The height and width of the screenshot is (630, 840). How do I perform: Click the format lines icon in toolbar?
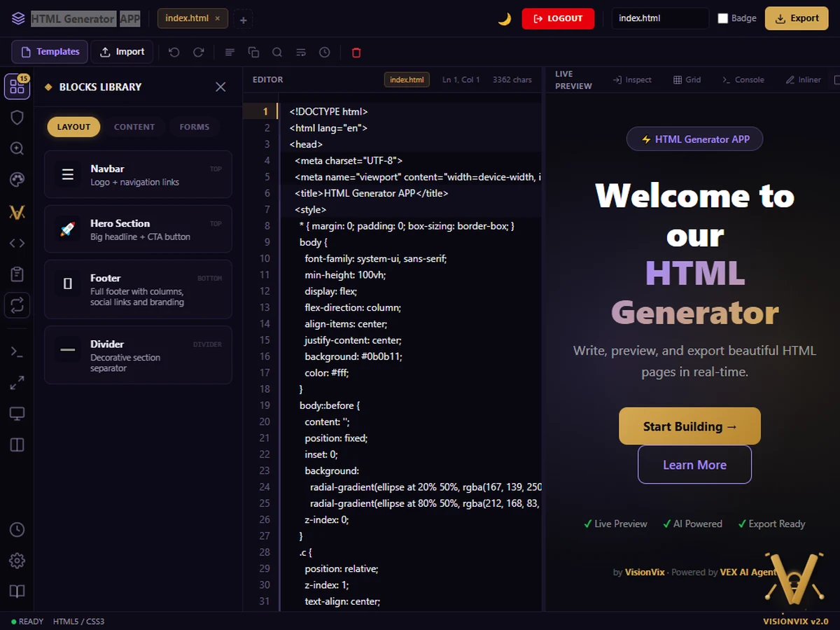[x=230, y=52]
